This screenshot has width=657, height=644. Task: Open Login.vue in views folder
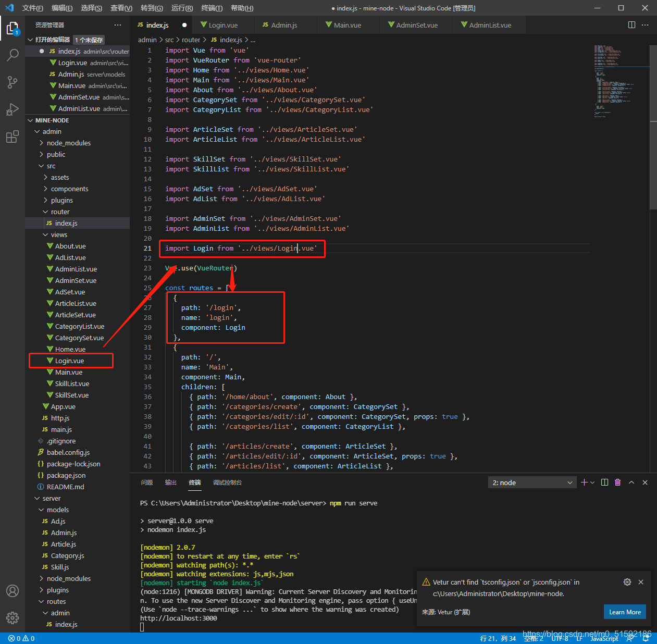70,361
